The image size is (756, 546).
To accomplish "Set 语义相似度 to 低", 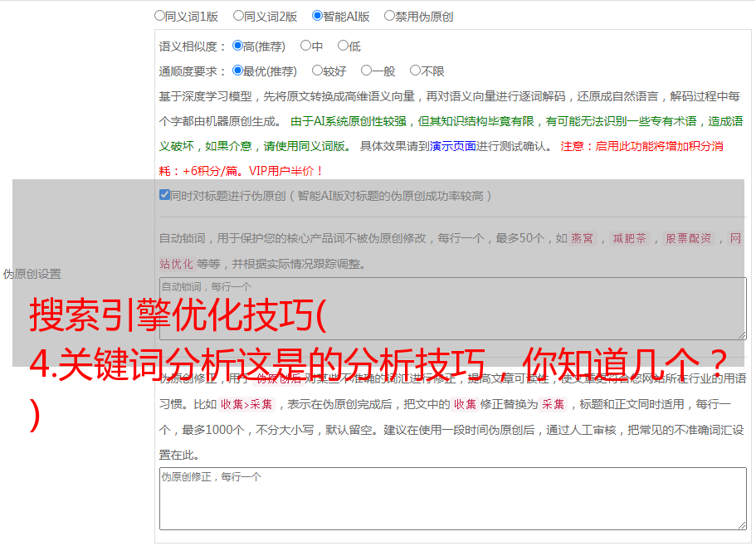I will pyautogui.click(x=343, y=46).
